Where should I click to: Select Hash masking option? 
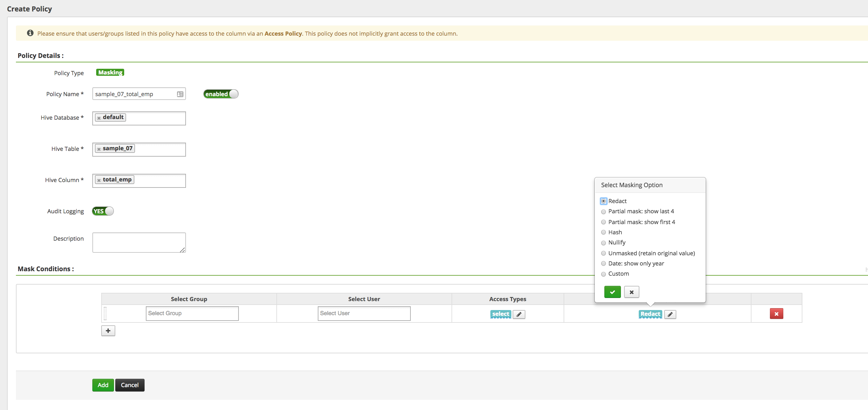[603, 232]
